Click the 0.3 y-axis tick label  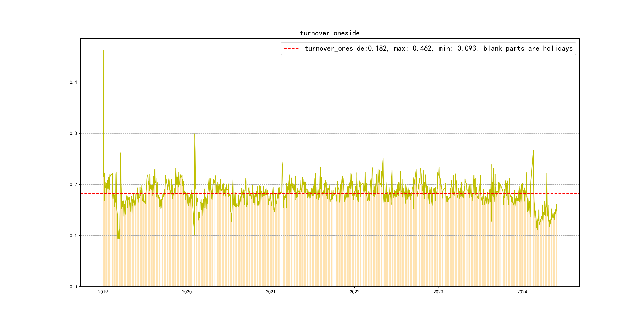[x=73, y=134]
